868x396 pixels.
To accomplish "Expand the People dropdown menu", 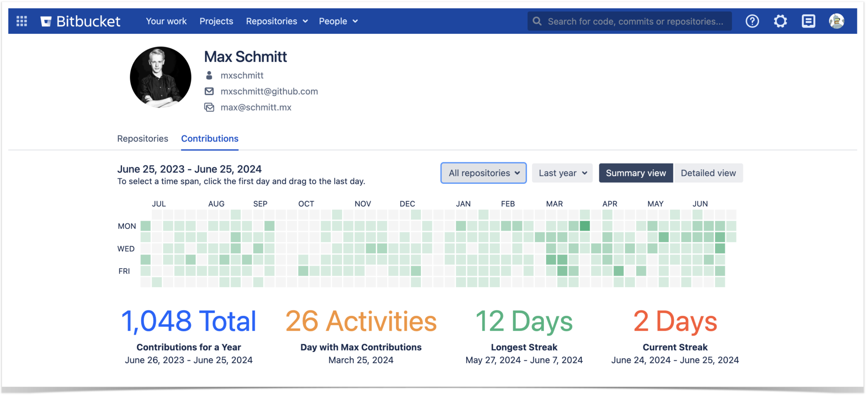I will point(338,21).
